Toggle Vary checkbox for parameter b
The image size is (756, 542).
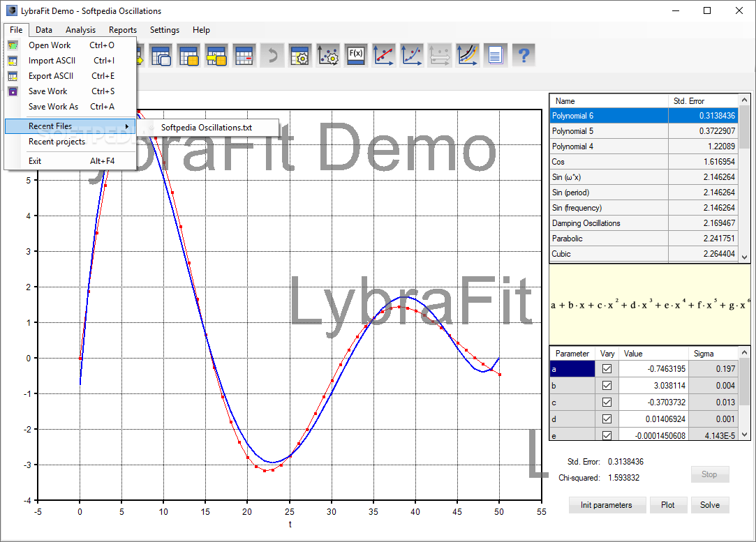tap(607, 386)
